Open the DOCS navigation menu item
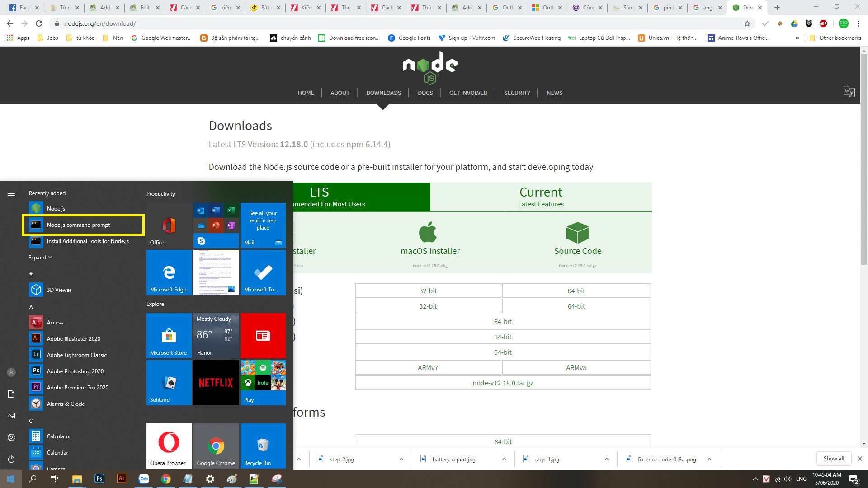This screenshot has height=488, width=868. click(x=425, y=93)
